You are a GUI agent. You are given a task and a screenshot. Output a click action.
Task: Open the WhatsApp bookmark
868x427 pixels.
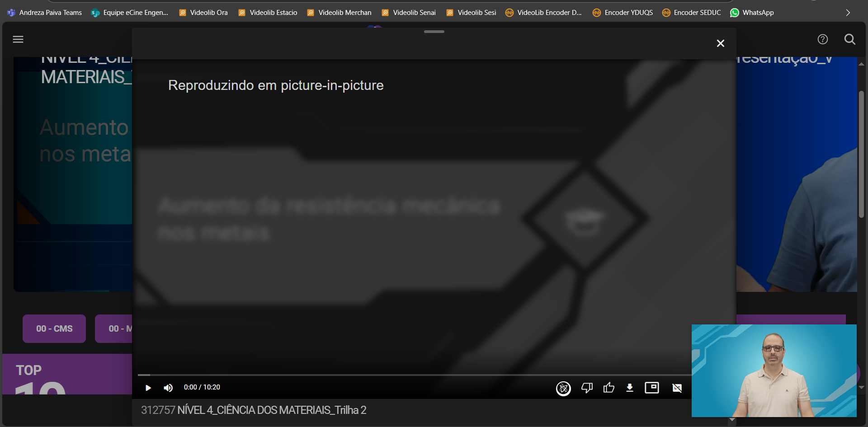coord(752,13)
